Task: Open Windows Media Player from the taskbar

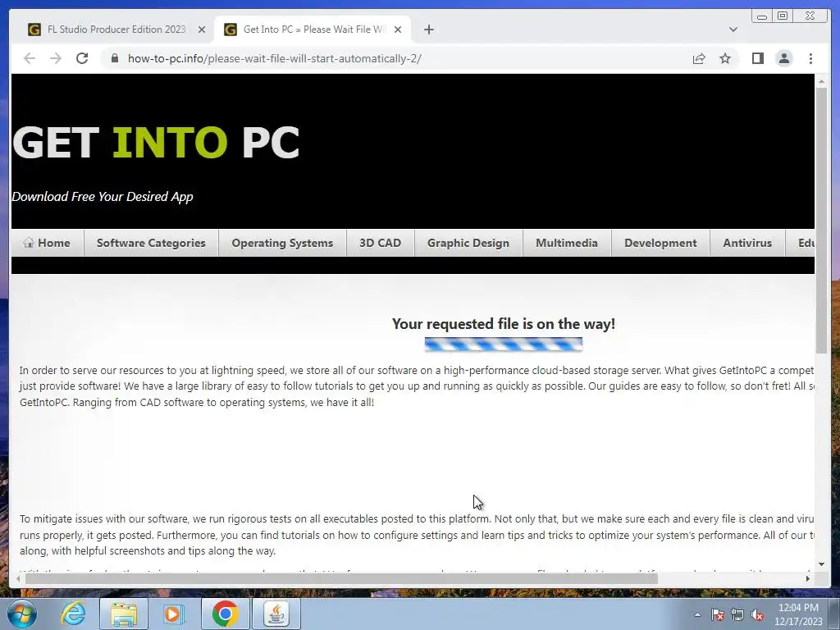Action: point(174,614)
